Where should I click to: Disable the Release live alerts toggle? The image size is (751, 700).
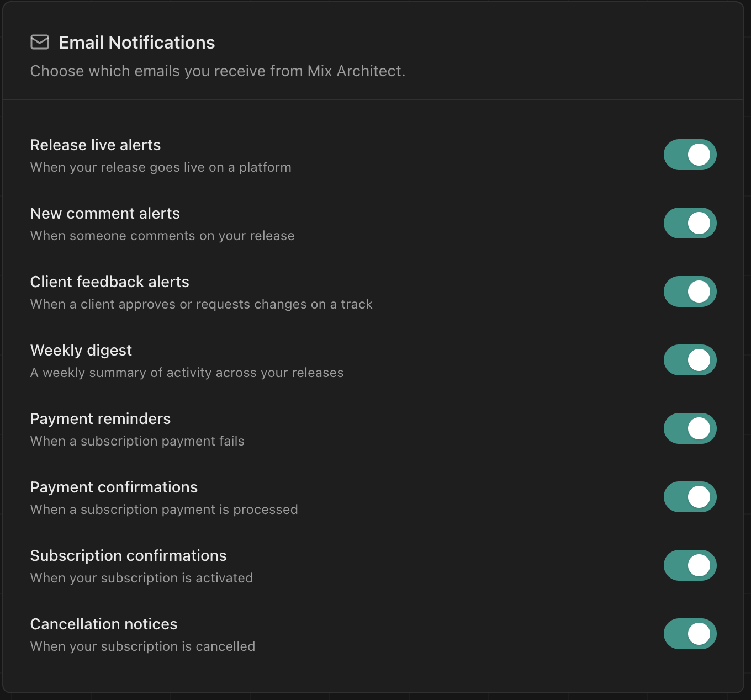point(690,155)
